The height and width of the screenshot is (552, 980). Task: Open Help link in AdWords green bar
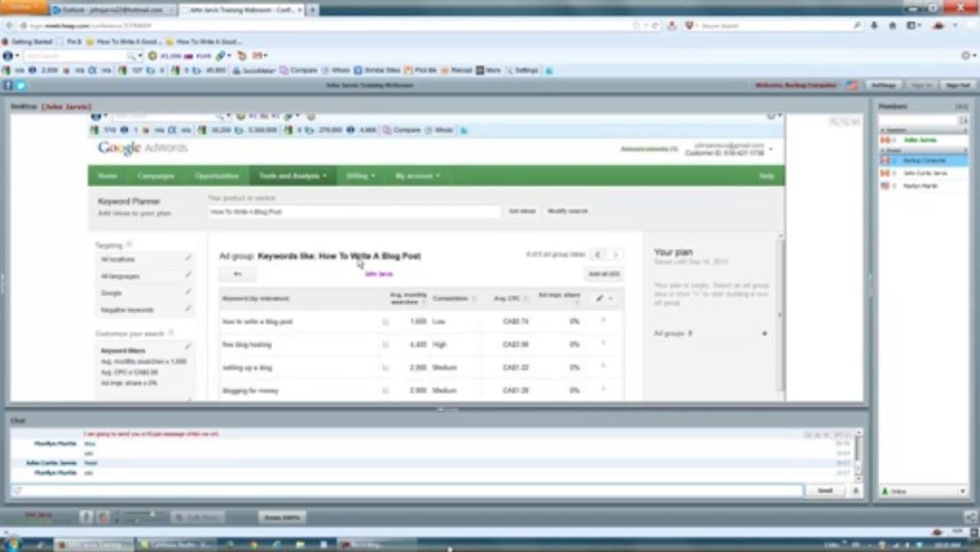(765, 176)
